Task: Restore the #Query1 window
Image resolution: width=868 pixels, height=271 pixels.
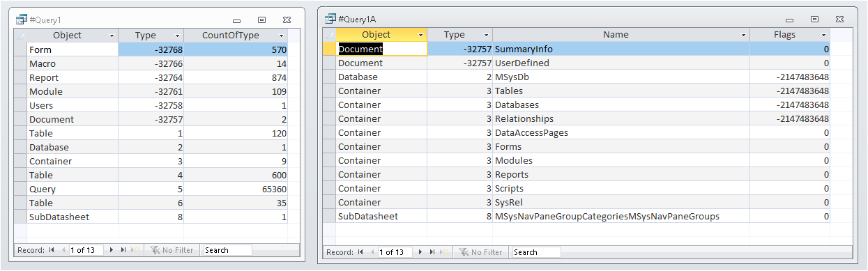Action: tap(261, 21)
